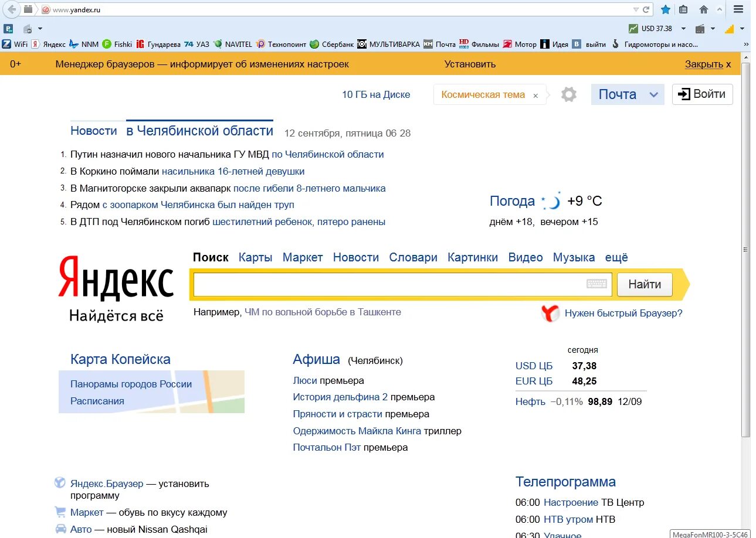The image size is (756, 538).
Task: Open Карты service tab
Action: pyautogui.click(x=256, y=257)
